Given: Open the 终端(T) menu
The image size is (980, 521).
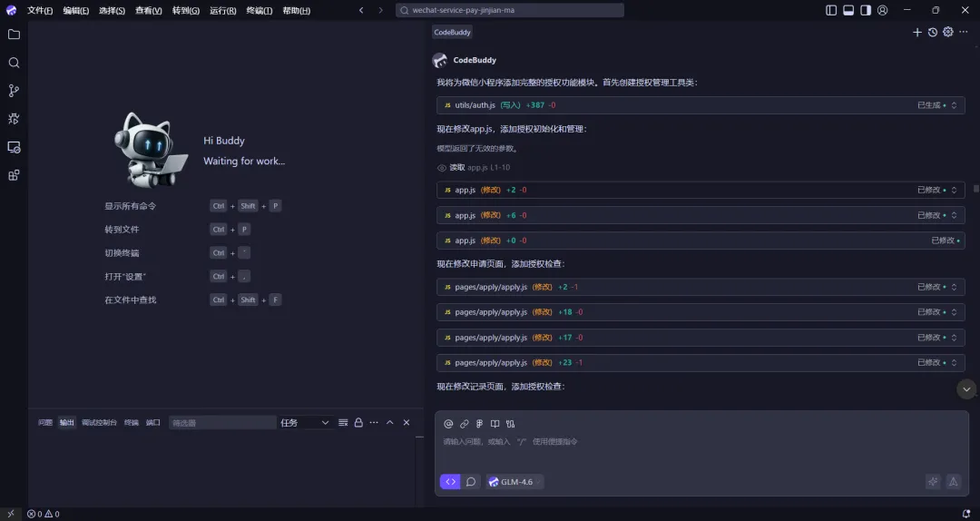Looking at the screenshot, I should click(260, 11).
